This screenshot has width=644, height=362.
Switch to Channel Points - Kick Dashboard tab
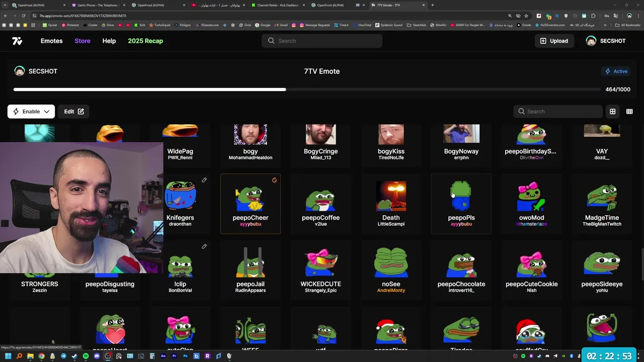(x=277, y=5)
